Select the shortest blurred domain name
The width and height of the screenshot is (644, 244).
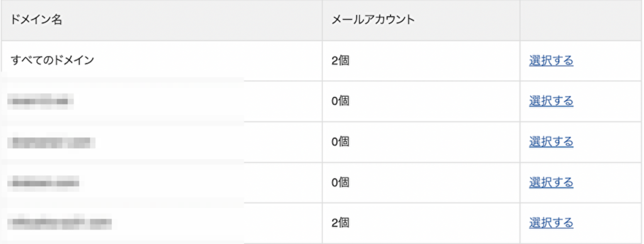(40, 101)
